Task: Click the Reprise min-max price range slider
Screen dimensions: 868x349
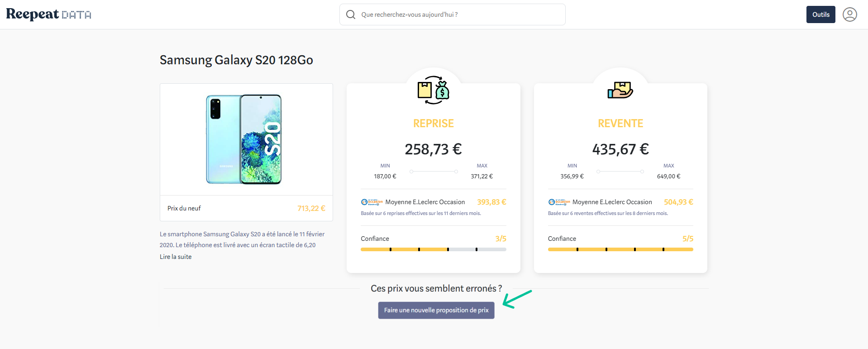Action: coord(434,172)
